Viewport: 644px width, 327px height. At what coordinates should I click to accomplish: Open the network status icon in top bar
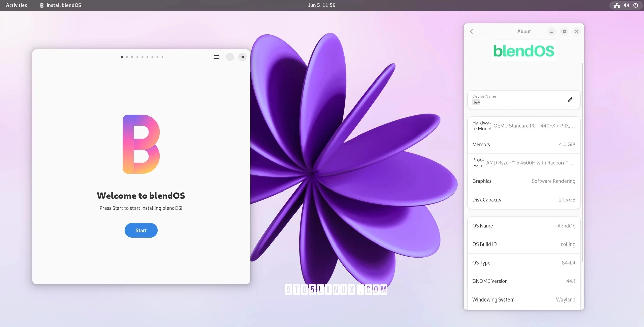pos(616,5)
